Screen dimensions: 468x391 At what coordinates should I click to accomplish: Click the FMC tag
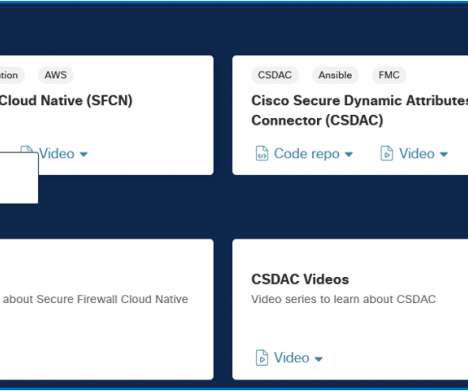(x=389, y=75)
